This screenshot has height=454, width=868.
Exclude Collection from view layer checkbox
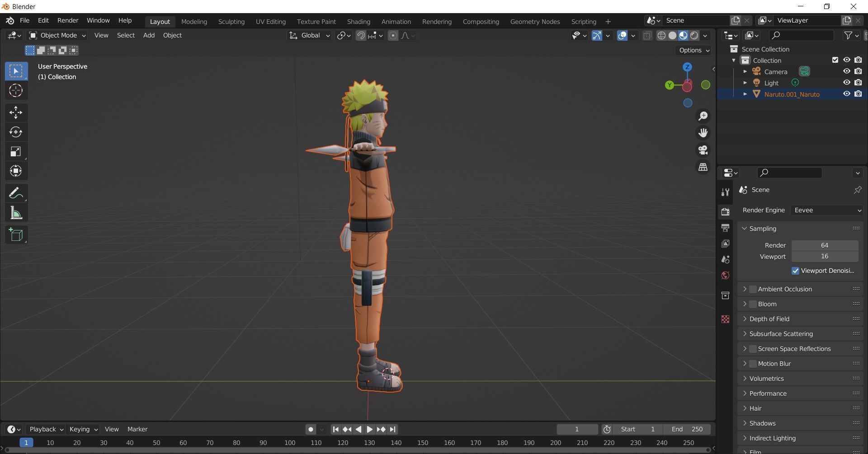[x=835, y=60]
